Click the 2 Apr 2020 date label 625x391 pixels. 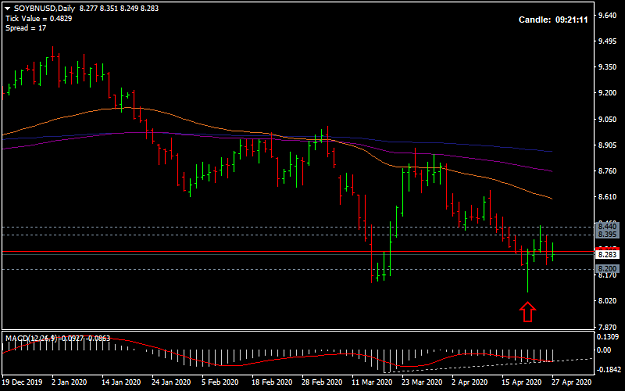pyautogui.click(x=470, y=382)
